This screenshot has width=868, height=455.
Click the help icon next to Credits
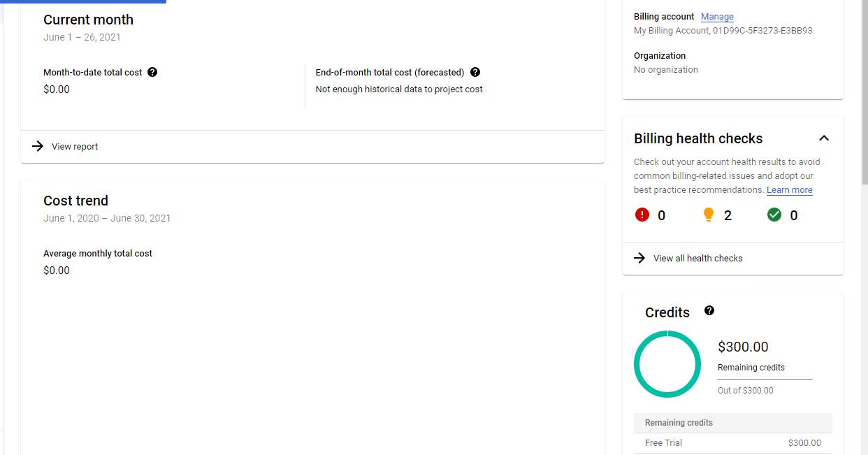709,310
